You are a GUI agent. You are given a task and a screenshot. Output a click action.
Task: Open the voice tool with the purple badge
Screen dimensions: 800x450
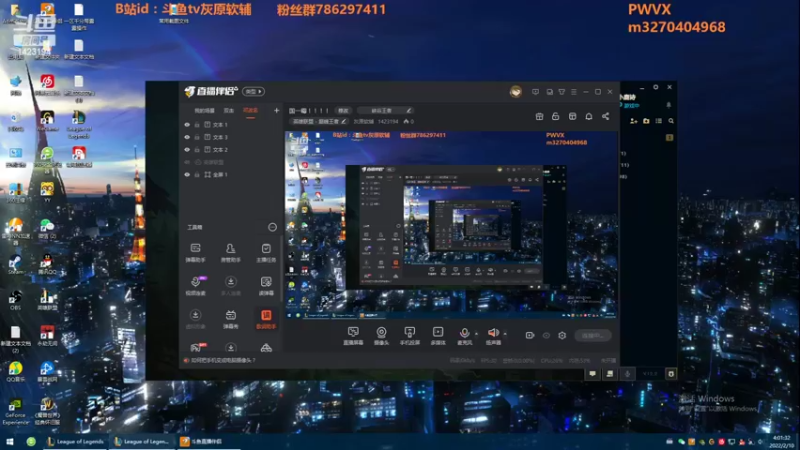click(196, 286)
